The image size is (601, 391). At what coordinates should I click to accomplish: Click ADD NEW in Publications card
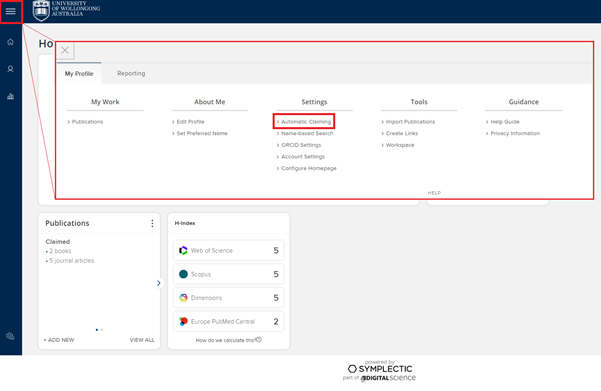coord(59,340)
